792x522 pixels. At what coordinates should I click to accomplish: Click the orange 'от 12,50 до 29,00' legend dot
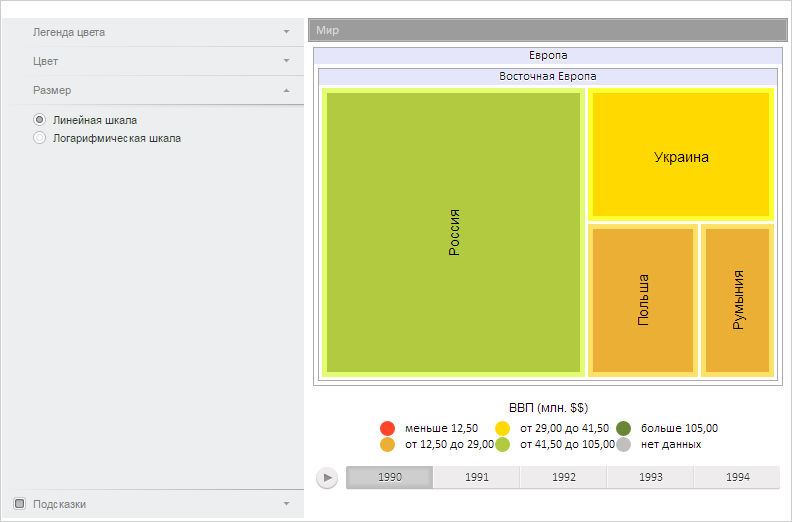pyautogui.click(x=388, y=444)
